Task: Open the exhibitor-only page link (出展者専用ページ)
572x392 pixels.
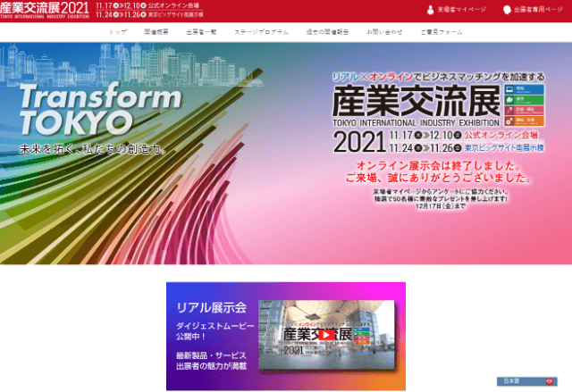Action: point(538,10)
